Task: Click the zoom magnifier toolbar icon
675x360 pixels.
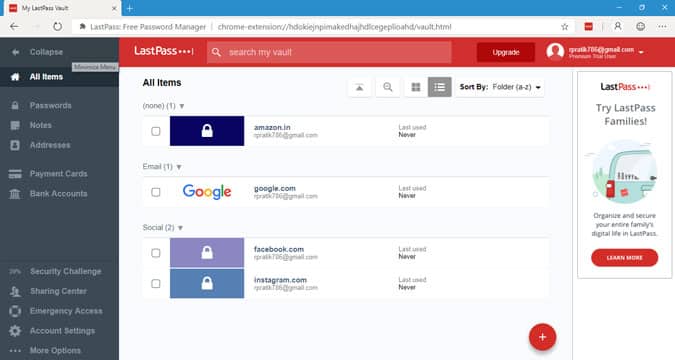Action: coord(388,87)
